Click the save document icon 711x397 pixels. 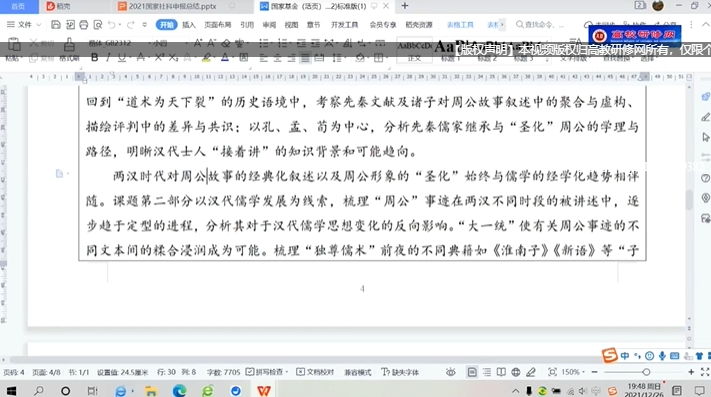[56, 24]
